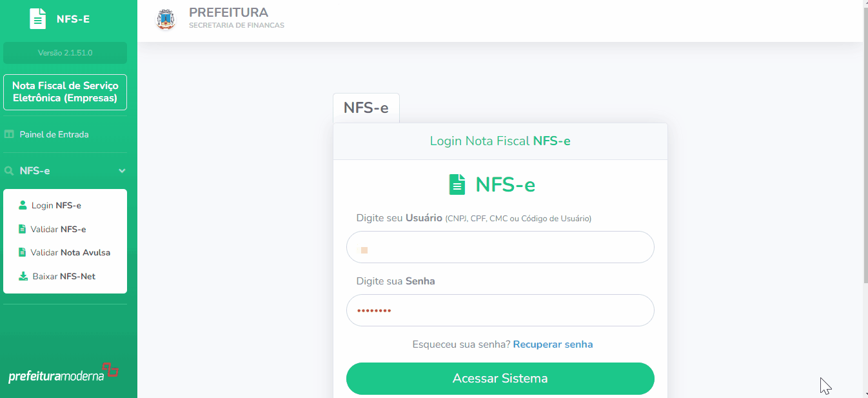Click the Painel de Entrada panel icon
Image resolution: width=868 pixels, height=398 pixels.
9,134
